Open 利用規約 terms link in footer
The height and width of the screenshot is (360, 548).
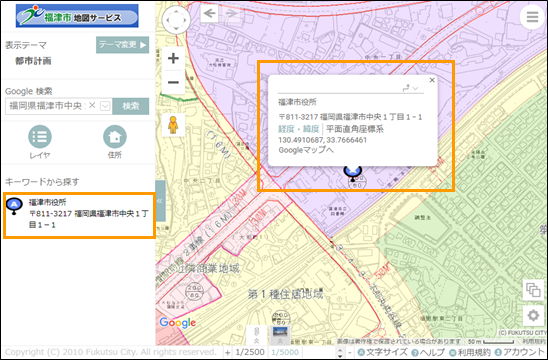(470, 352)
